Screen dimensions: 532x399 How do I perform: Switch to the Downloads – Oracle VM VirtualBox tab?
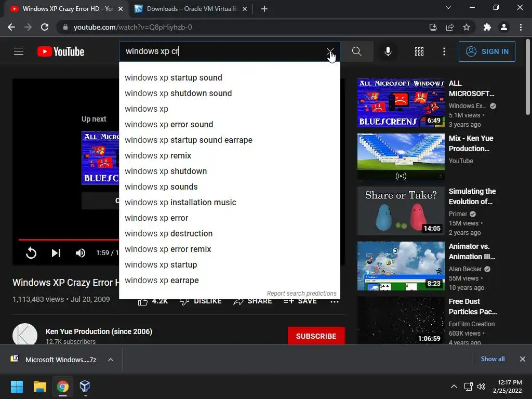tap(191, 9)
